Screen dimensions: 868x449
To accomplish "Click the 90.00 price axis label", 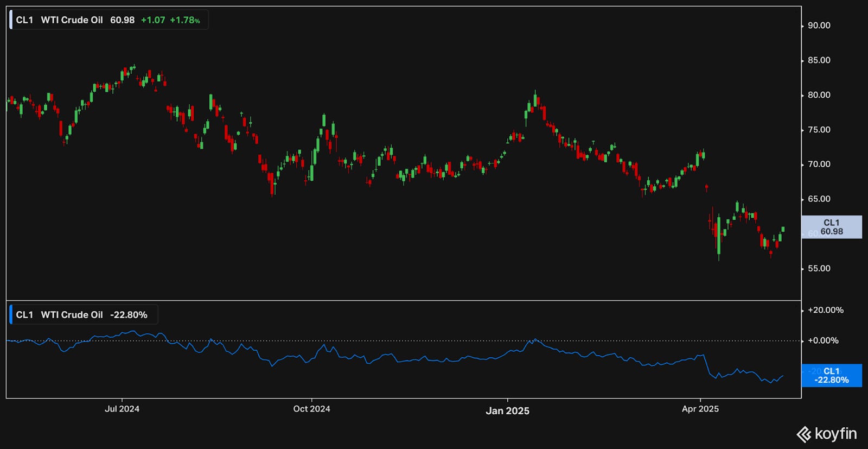I will click(819, 26).
